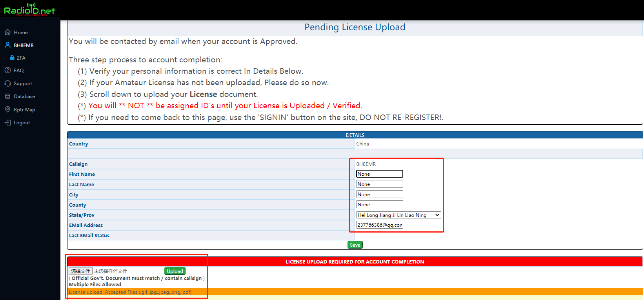Screen dimensions: 644x300
Task: Open Home in the sidebar menu
Action: pyautogui.click(x=21, y=33)
